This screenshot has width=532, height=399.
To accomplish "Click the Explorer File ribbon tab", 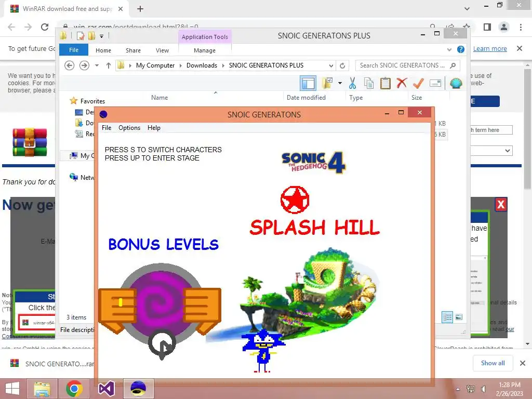I will tap(74, 50).
